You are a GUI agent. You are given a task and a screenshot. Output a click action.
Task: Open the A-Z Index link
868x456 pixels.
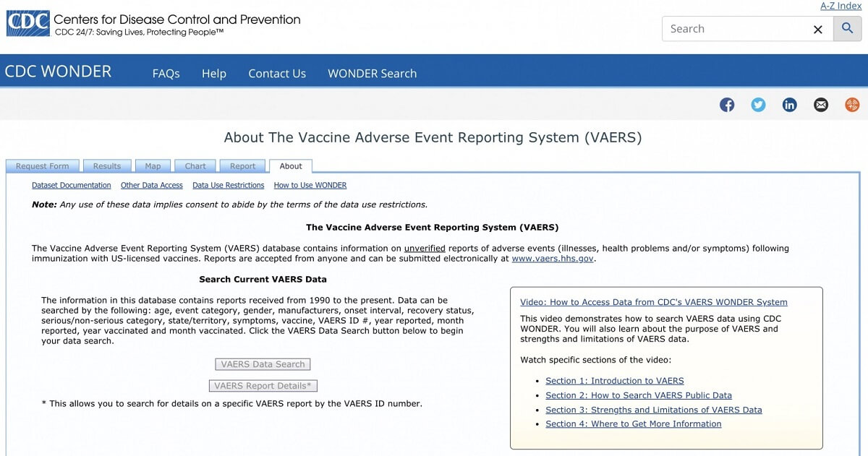pos(841,6)
